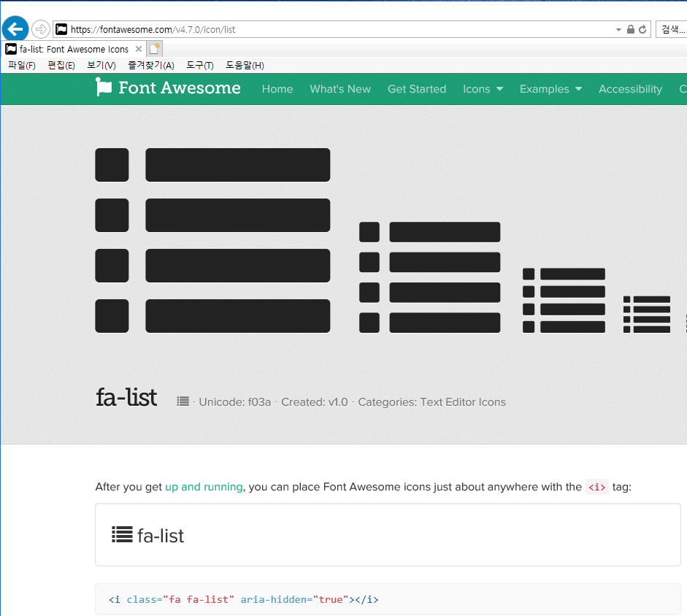Click the Unicode: f03a text

(235, 402)
